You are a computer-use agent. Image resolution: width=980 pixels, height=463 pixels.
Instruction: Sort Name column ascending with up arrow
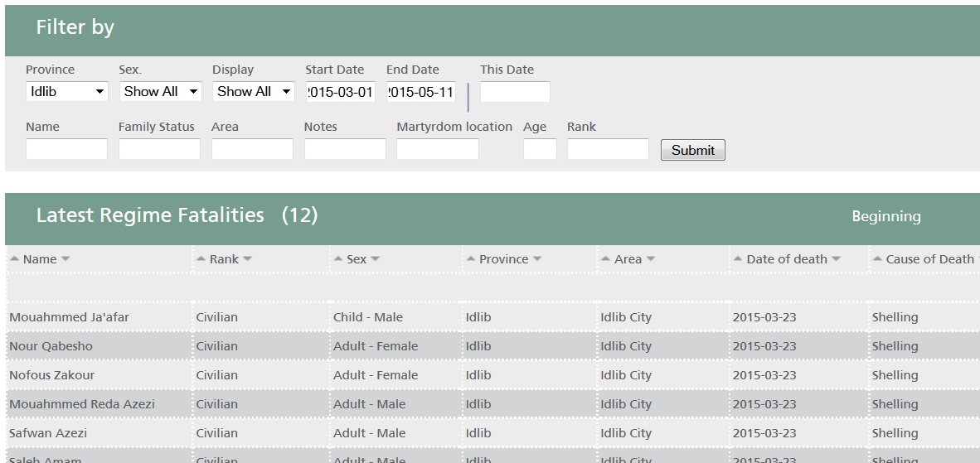click(15, 259)
